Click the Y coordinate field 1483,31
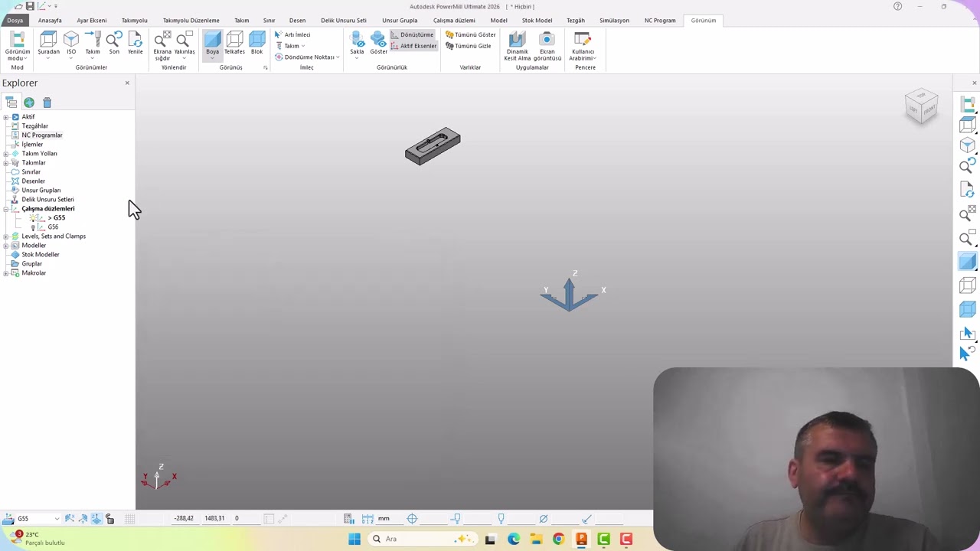 [x=214, y=519]
